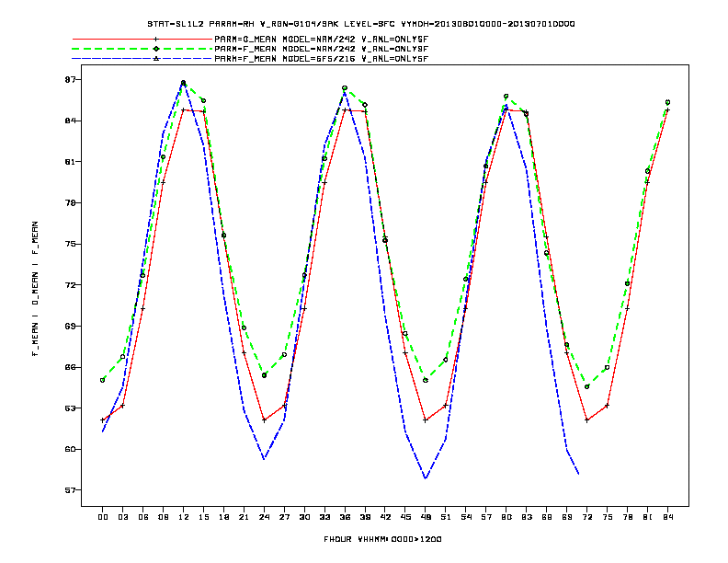Select the green F_MEAN NAM/242 legend label
Image resolution: width=728 pixels, height=563 pixels.
click(321, 49)
